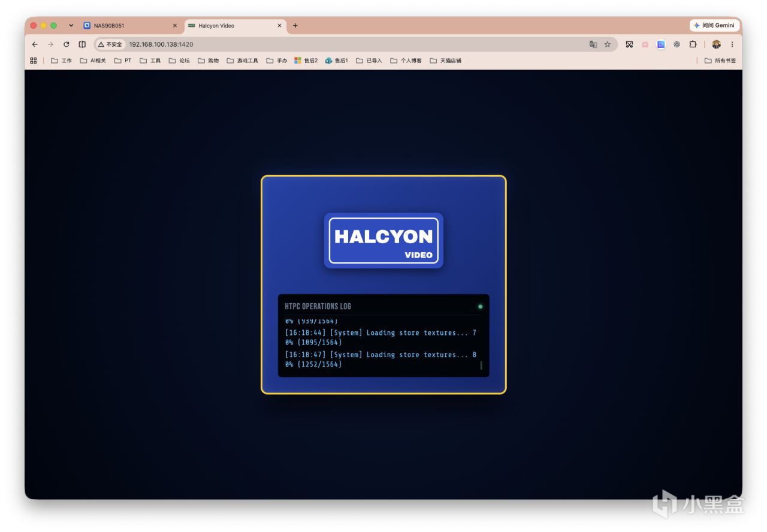Click the 不安全 site security chip
This screenshot has width=767, height=532.
tap(110, 44)
